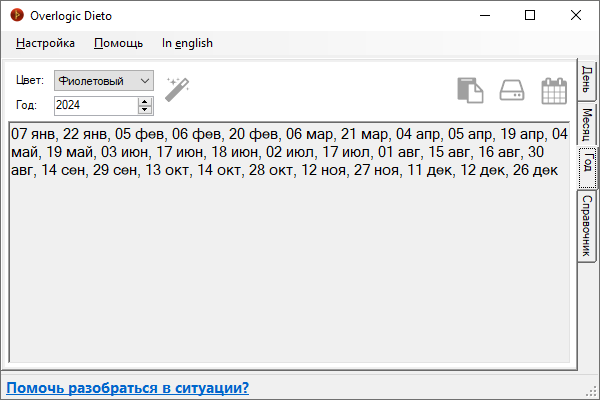Click the save to disk icon
Screen dimensions: 600x400
click(512, 90)
